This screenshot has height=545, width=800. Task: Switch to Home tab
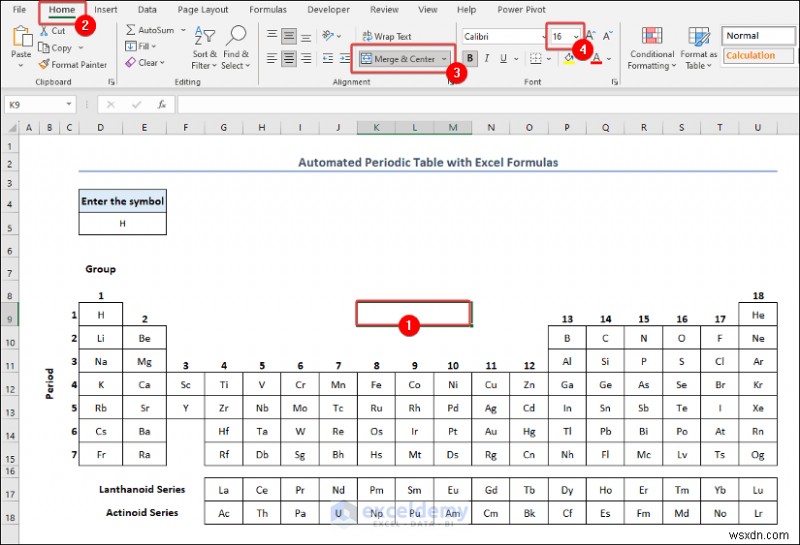[x=62, y=9]
